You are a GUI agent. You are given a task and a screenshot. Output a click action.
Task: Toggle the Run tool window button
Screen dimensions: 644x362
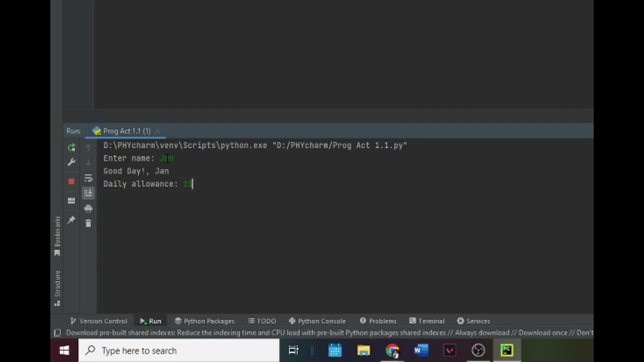click(150, 321)
